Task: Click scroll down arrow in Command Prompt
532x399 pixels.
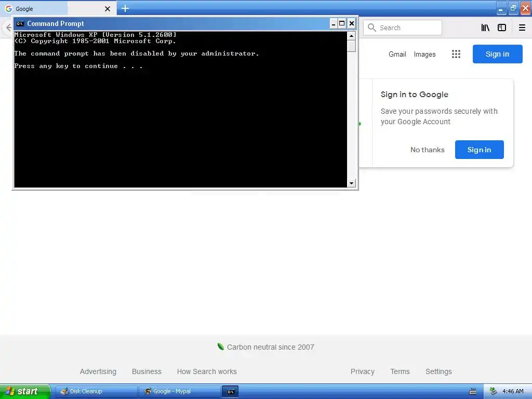Action: click(352, 183)
